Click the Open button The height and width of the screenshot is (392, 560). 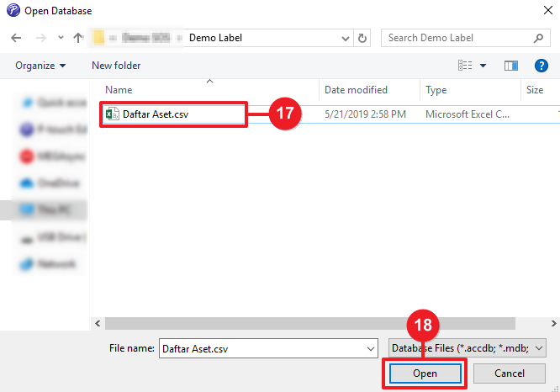click(x=425, y=373)
